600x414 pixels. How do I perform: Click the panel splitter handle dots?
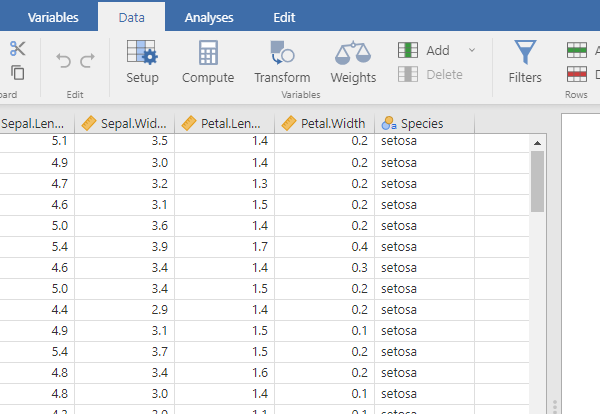(x=554, y=406)
